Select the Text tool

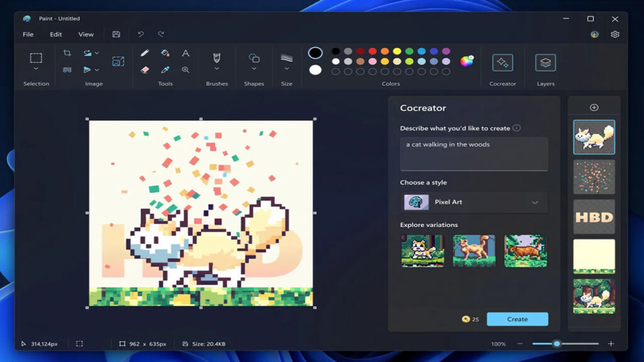(185, 53)
